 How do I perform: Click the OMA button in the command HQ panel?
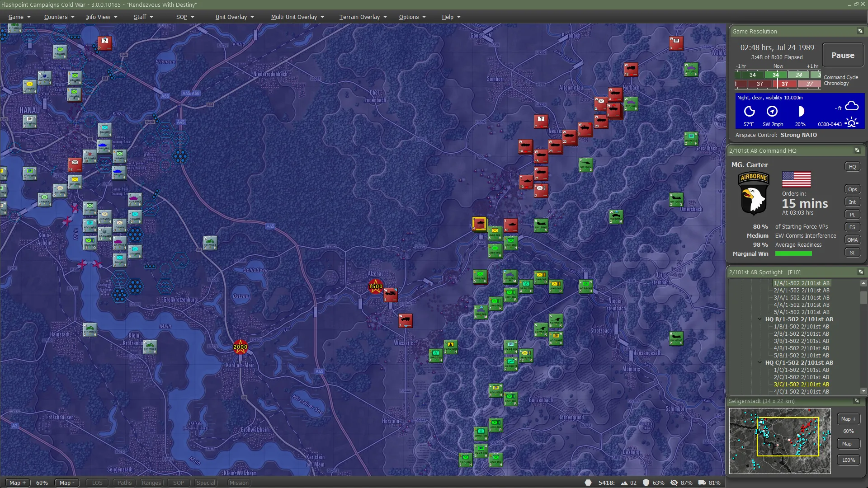coord(852,240)
